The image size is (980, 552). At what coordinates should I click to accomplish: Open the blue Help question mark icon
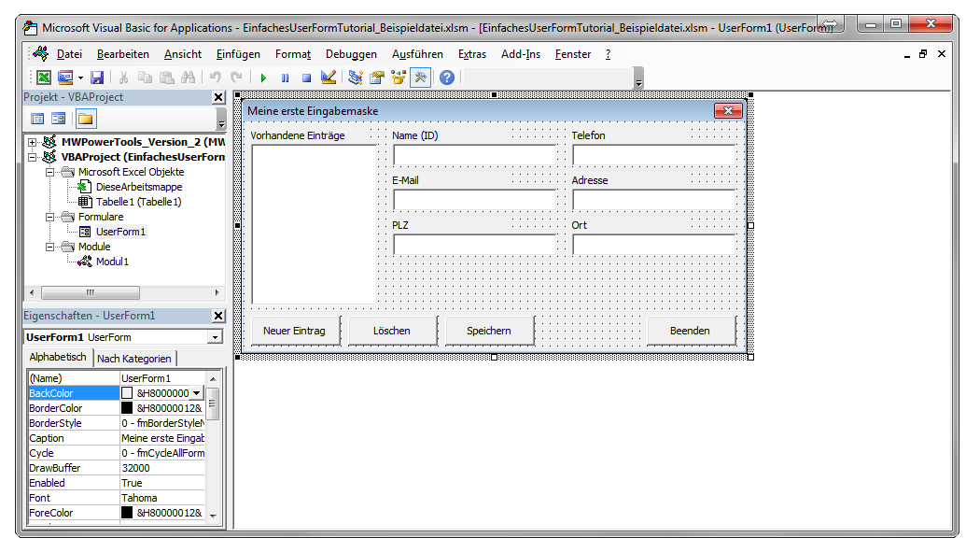click(x=447, y=78)
